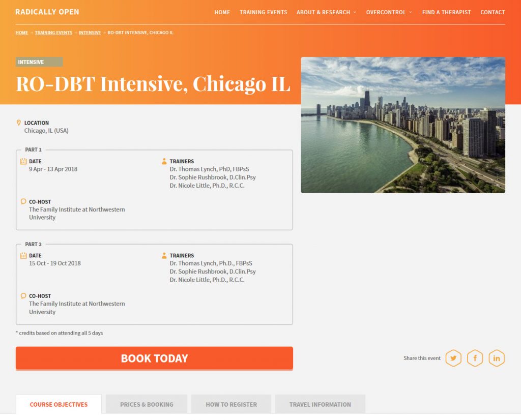Click Dr. Nicole Little in Part 1
Viewport: 521px width, 420px height.
[x=207, y=186]
